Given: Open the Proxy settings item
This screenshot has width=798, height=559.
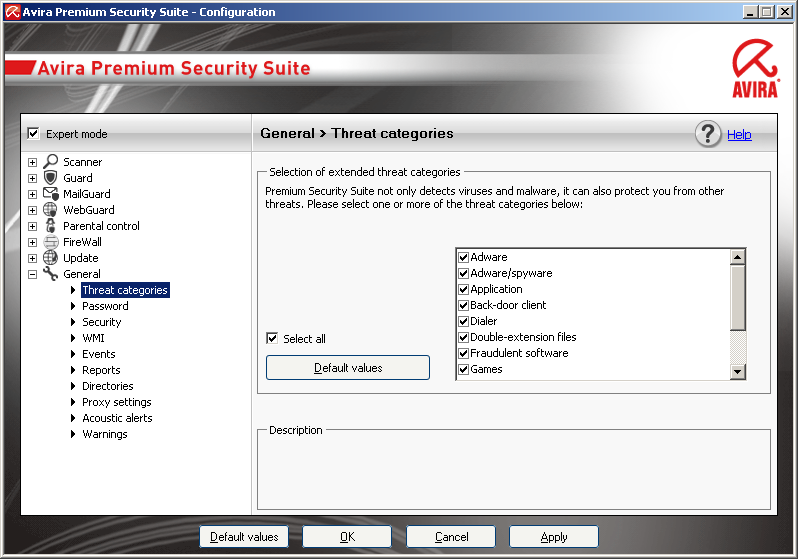Looking at the screenshot, I should point(117,402).
